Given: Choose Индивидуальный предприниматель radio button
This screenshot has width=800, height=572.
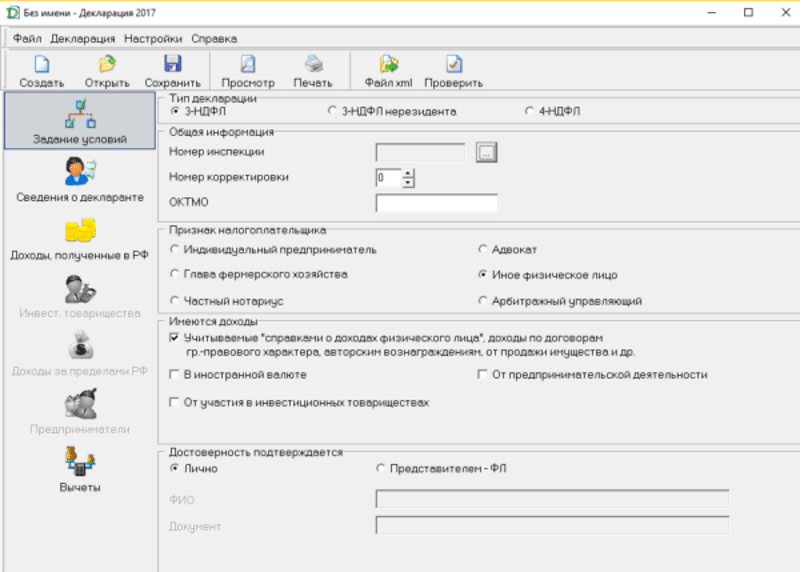Looking at the screenshot, I should [x=176, y=249].
